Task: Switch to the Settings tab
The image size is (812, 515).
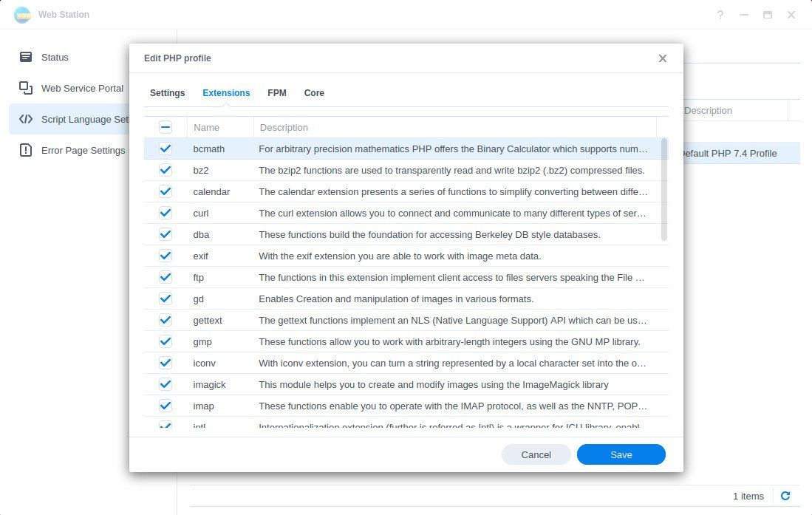Action: (x=167, y=92)
